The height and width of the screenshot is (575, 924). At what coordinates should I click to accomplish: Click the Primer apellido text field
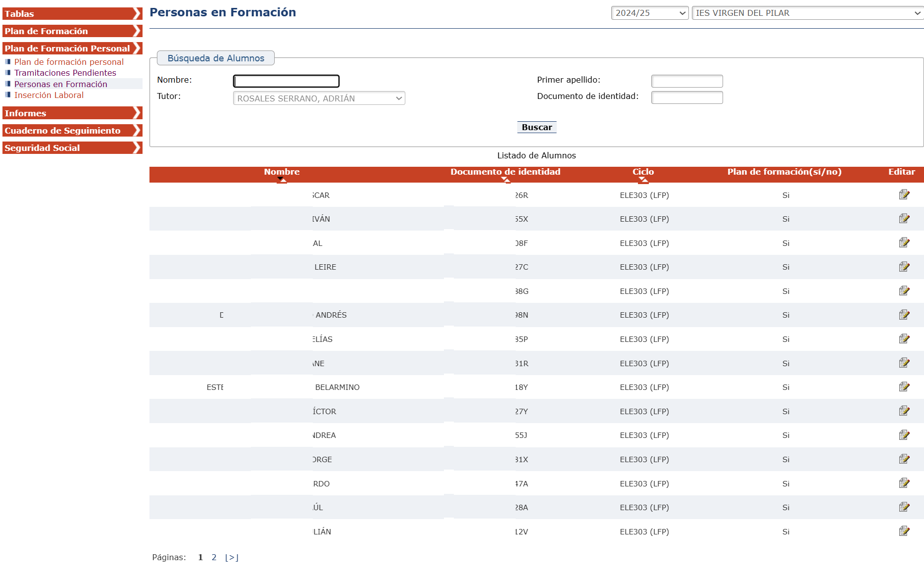(x=686, y=81)
